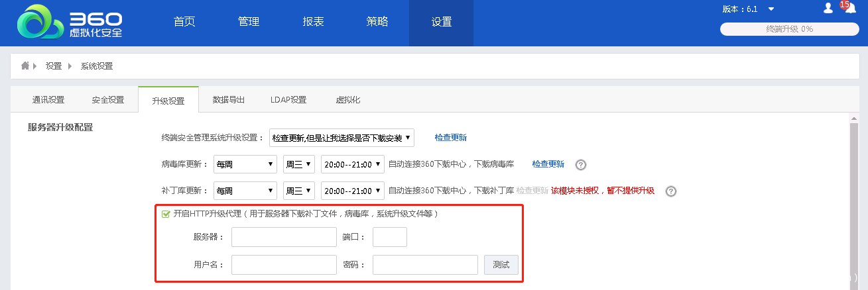Open the 报表 top menu
868x290 pixels.
point(313,22)
